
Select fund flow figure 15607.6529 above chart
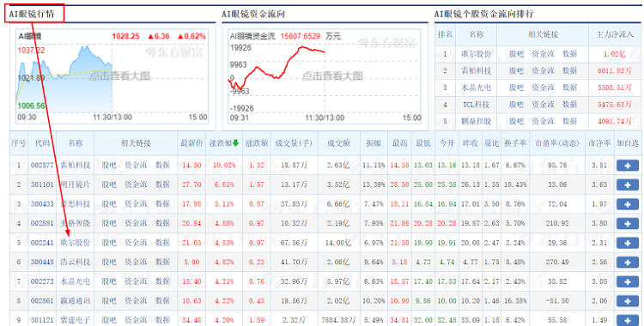pos(301,36)
